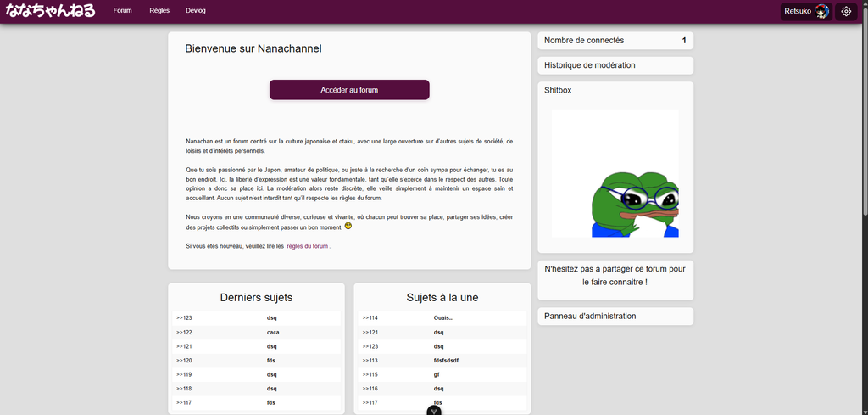The width and height of the screenshot is (868, 415).
Task: Click the Nombre de connectés panel
Action: click(615, 41)
